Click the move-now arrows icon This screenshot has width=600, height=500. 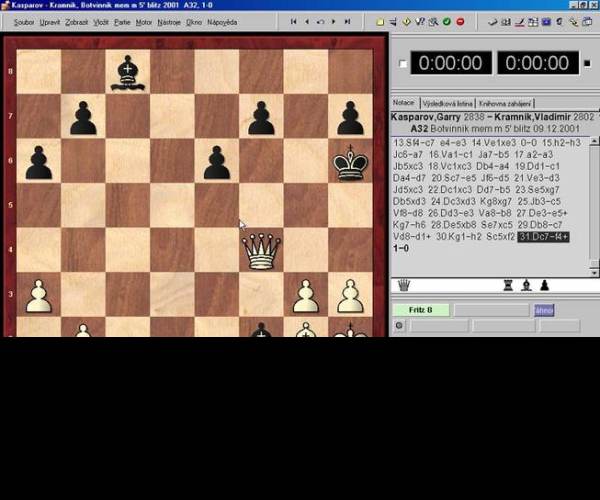pos(393,22)
